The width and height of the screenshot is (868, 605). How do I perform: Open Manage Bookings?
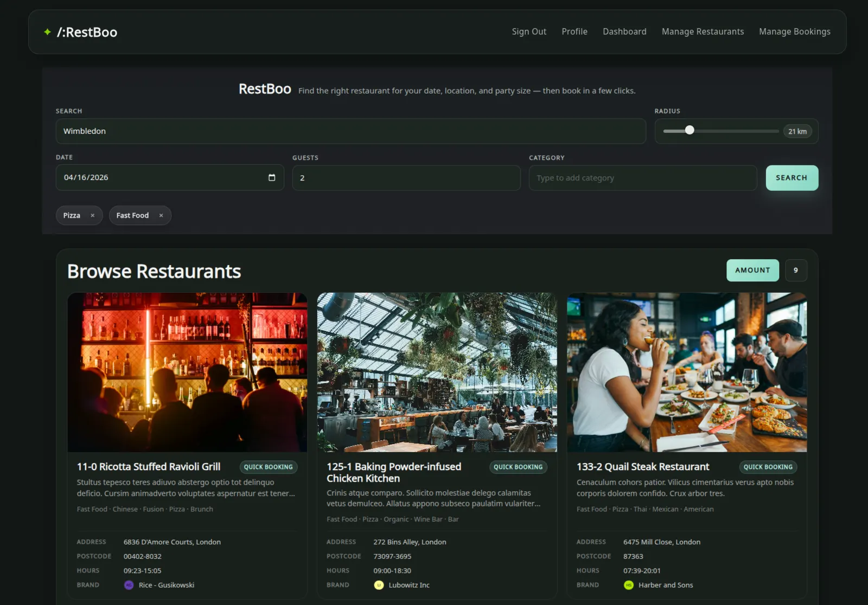(x=794, y=31)
